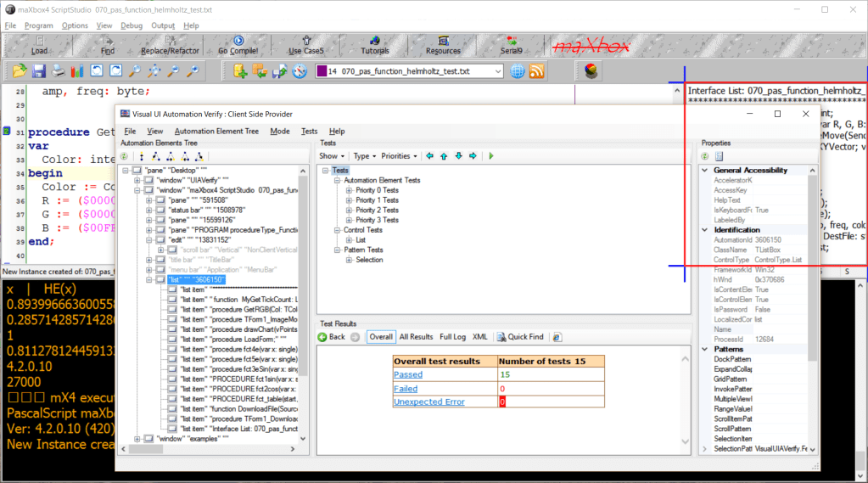Click the Passed results link
Screen dimensions: 868x483
coord(407,374)
